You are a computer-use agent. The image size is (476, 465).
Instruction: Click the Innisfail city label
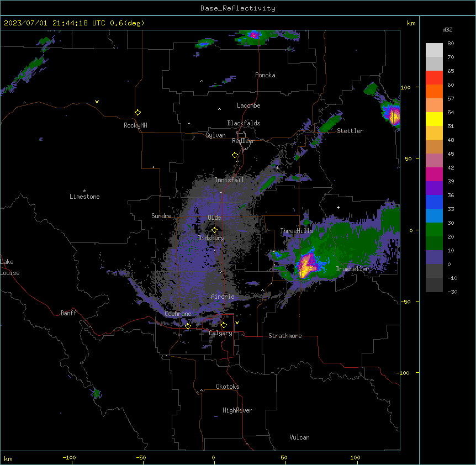click(x=229, y=180)
